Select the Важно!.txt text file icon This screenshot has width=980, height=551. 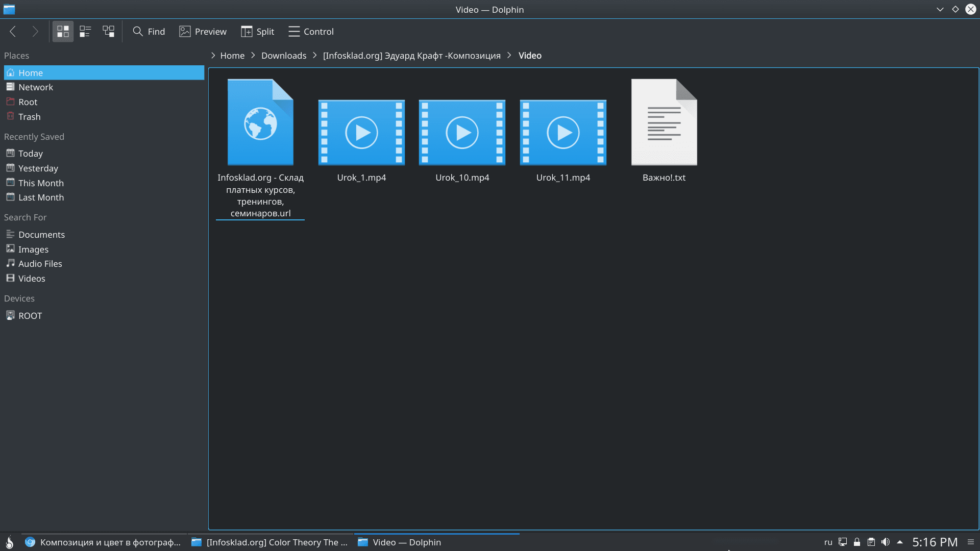664,122
